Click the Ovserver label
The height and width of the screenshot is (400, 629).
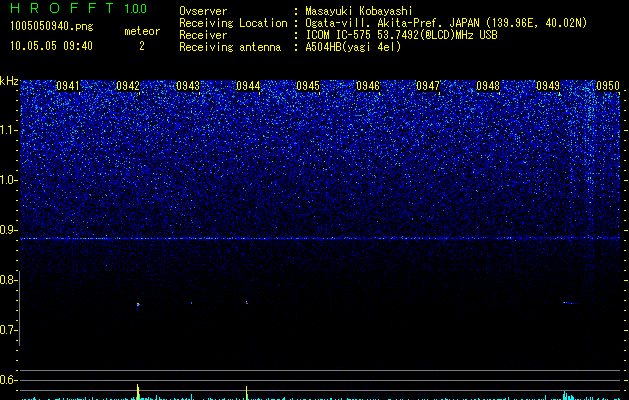pos(203,11)
